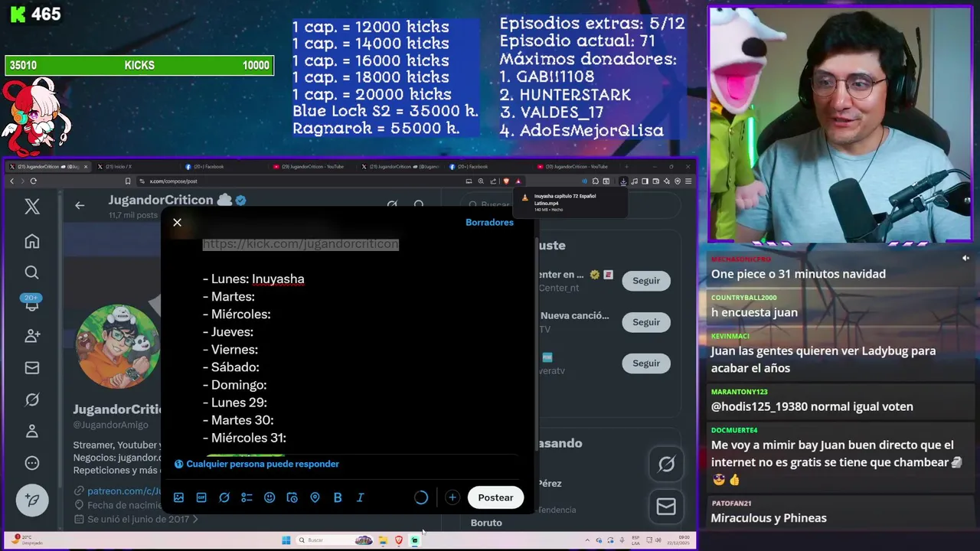Follow the third suggested account
The height and width of the screenshot is (551, 980).
(x=646, y=364)
